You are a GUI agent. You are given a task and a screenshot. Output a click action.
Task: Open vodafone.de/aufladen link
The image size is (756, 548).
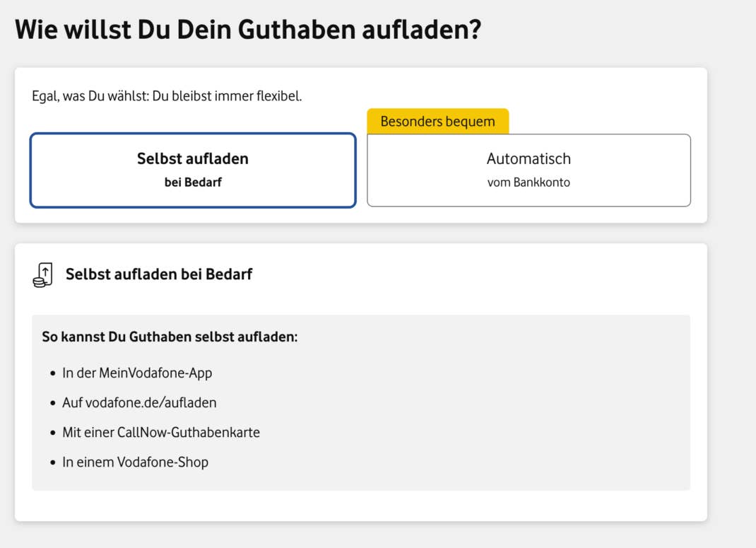(140, 402)
